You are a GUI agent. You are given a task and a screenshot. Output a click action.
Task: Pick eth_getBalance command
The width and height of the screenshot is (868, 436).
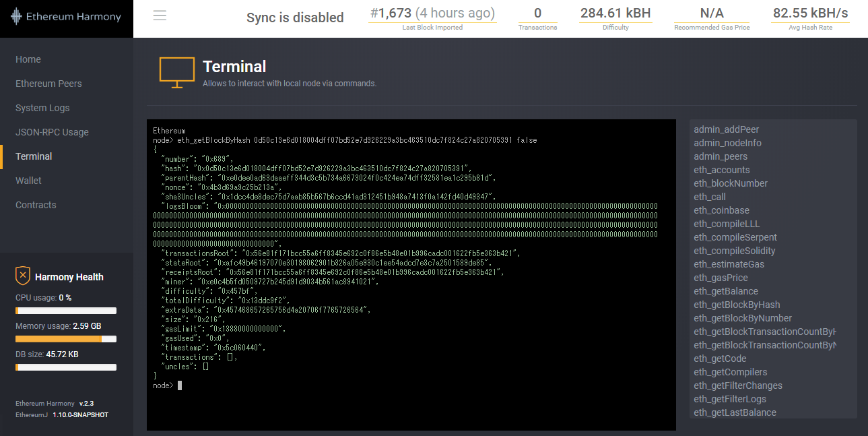coord(726,291)
